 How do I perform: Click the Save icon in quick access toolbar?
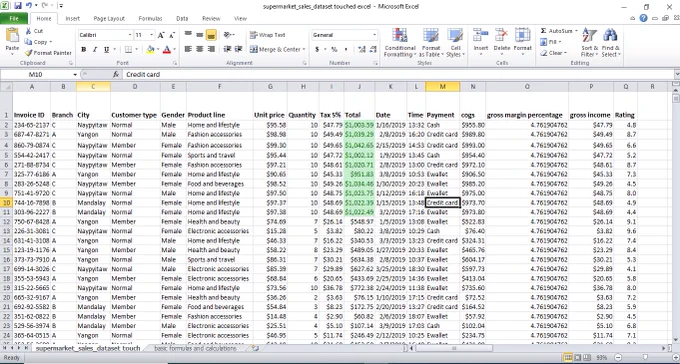coord(18,6)
